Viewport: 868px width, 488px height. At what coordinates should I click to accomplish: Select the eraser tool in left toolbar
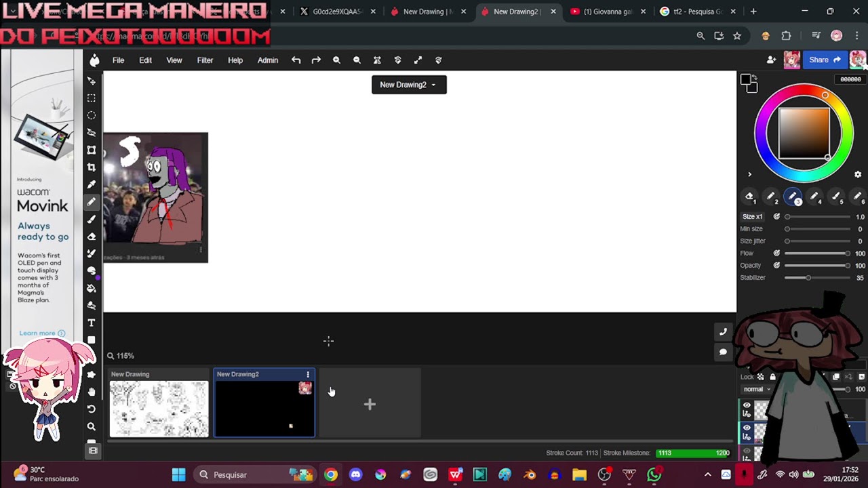(x=92, y=237)
